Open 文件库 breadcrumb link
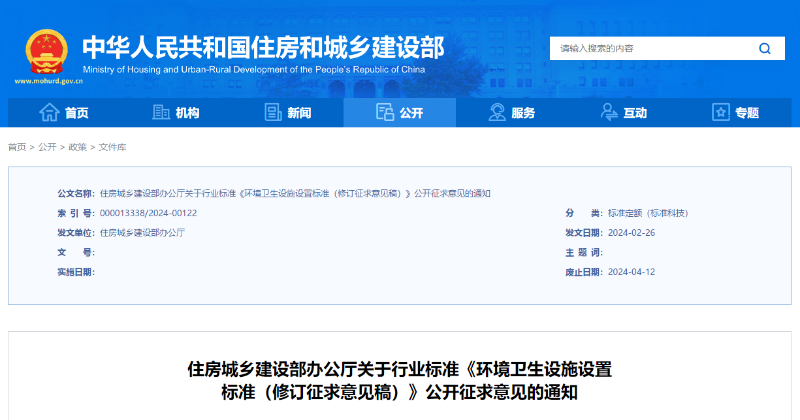Image resolution: width=800 pixels, height=420 pixels. tap(112, 147)
